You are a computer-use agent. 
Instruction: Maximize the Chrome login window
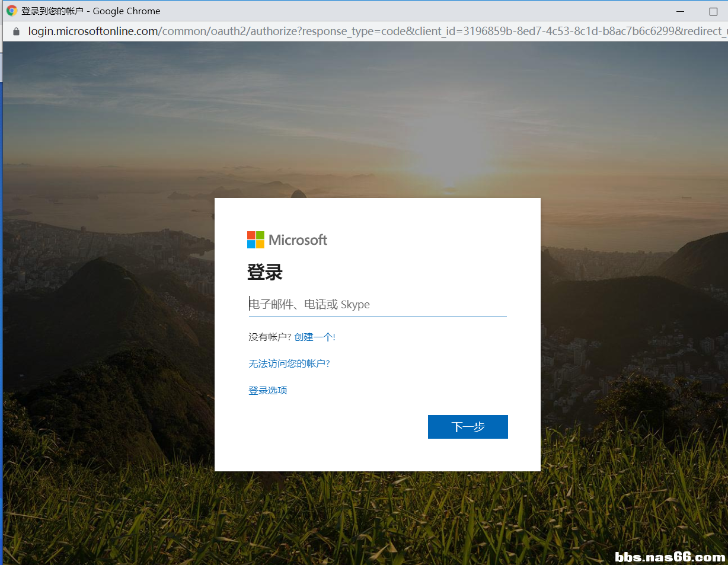coord(713,11)
